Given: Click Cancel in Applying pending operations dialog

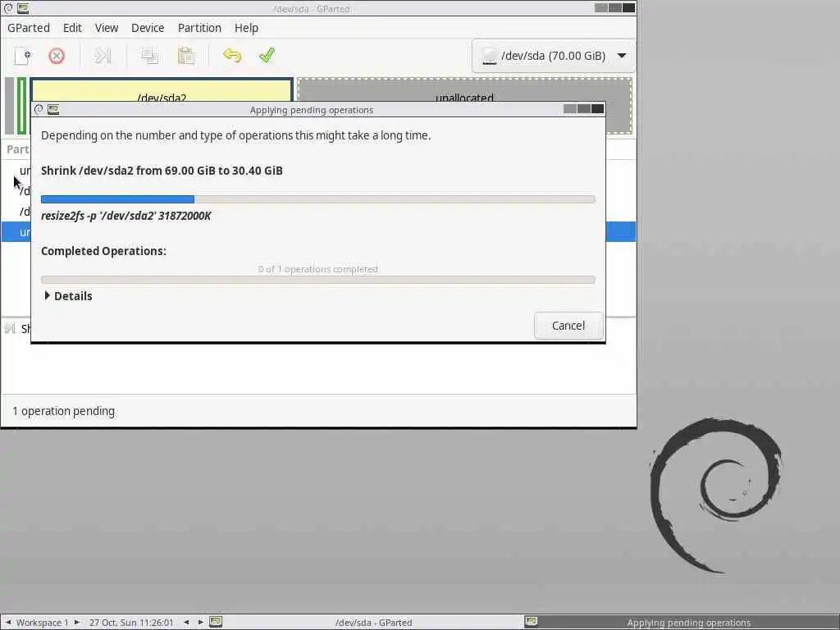Looking at the screenshot, I should pyautogui.click(x=568, y=326).
